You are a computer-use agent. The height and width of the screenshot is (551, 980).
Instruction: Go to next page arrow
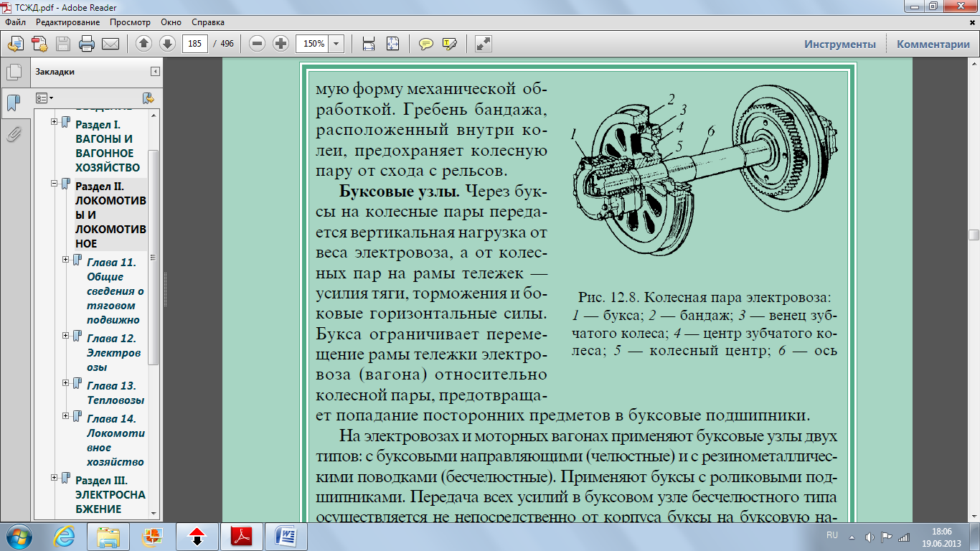[x=167, y=44]
